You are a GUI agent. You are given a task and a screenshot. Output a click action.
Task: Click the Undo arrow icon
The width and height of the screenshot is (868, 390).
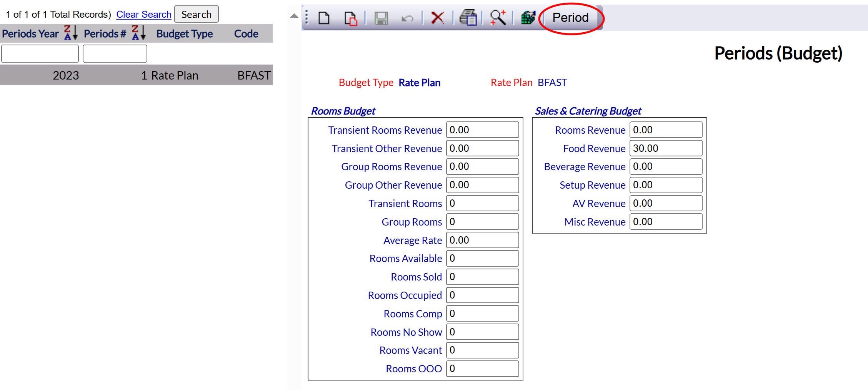(x=407, y=18)
